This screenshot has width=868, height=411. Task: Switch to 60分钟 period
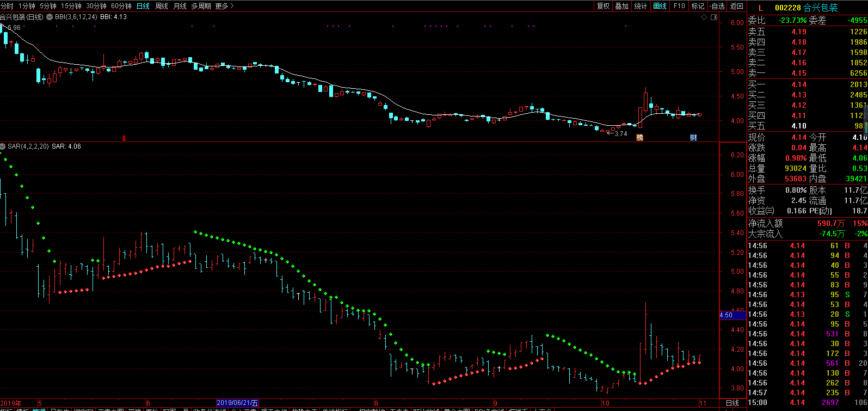[121, 6]
